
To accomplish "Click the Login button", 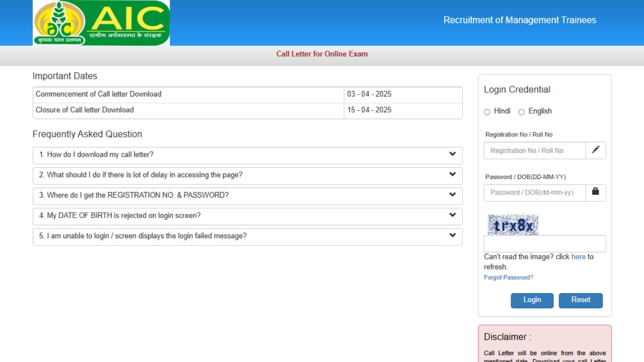I will tap(532, 300).
